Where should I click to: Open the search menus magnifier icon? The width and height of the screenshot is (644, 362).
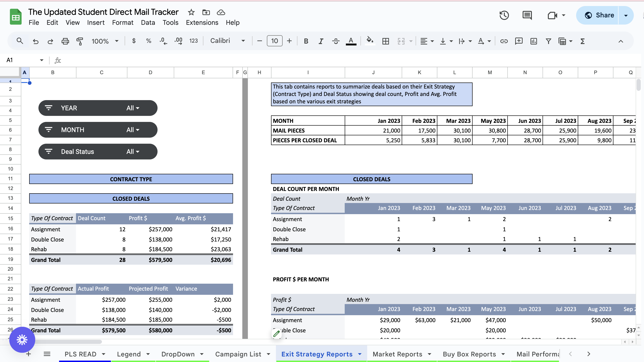20,41
